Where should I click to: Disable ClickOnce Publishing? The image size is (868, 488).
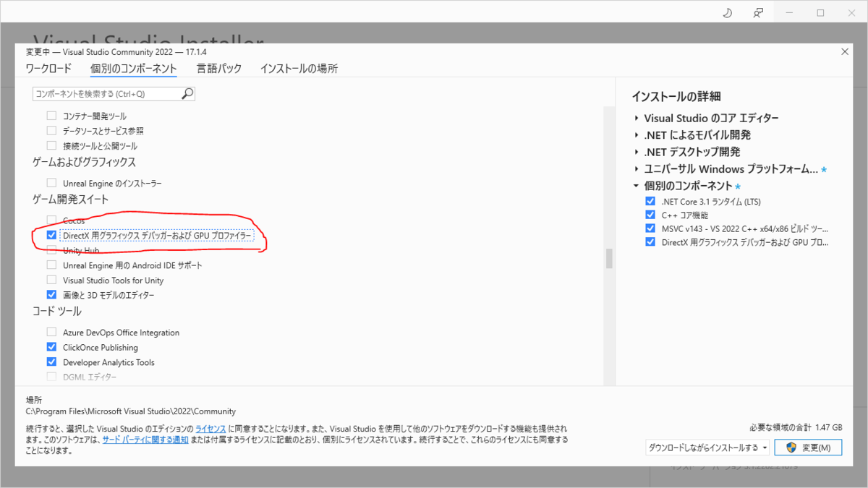click(x=51, y=346)
